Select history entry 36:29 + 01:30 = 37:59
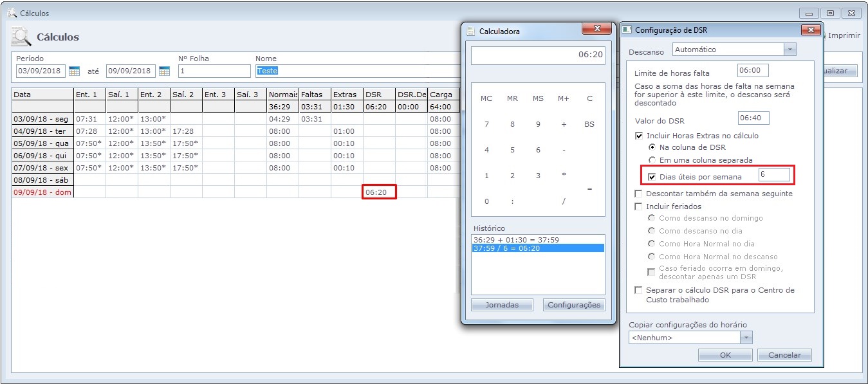Image resolution: width=868 pixels, height=384 pixels. pyautogui.click(x=516, y=240)
